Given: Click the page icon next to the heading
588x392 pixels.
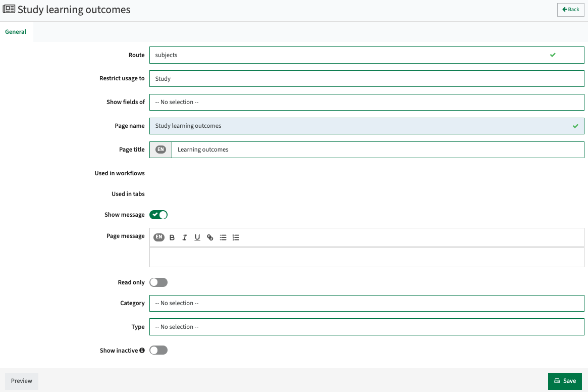Looking at the screenshot, I should 9,9.
